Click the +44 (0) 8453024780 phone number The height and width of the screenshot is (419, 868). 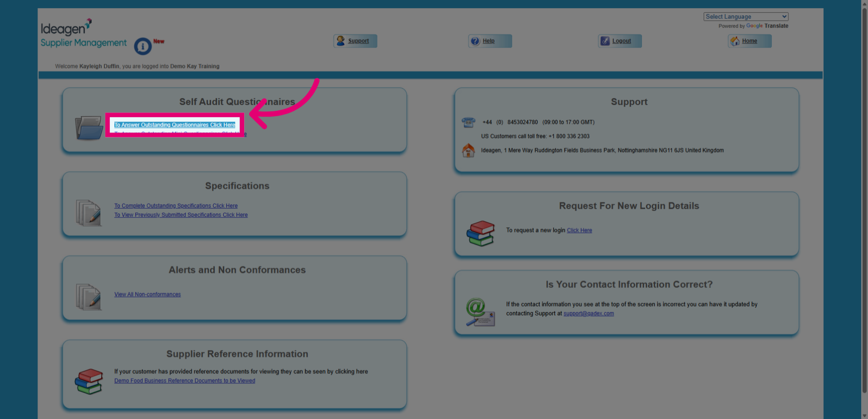pyautogui.click(x=510, y=122)
